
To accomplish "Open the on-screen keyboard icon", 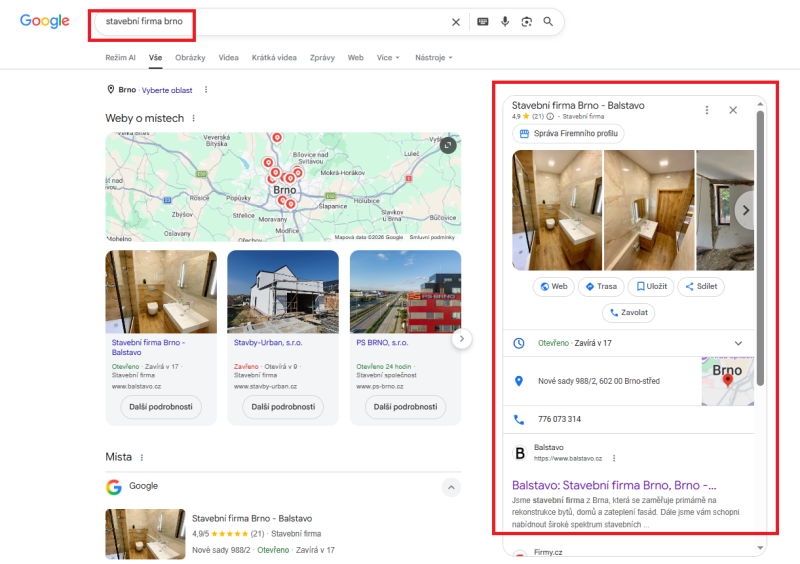I will (x=483, y=21).
